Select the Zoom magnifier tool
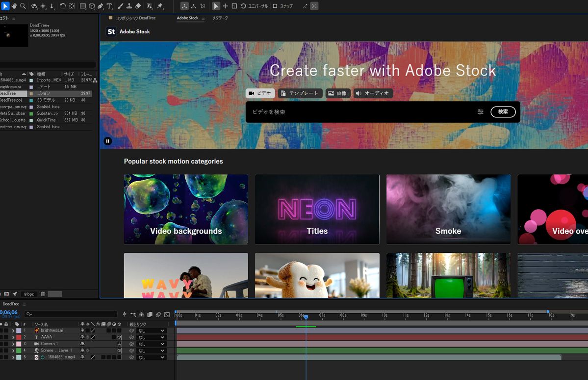Viewport: 588px width, 380px height. pos(23,6)
